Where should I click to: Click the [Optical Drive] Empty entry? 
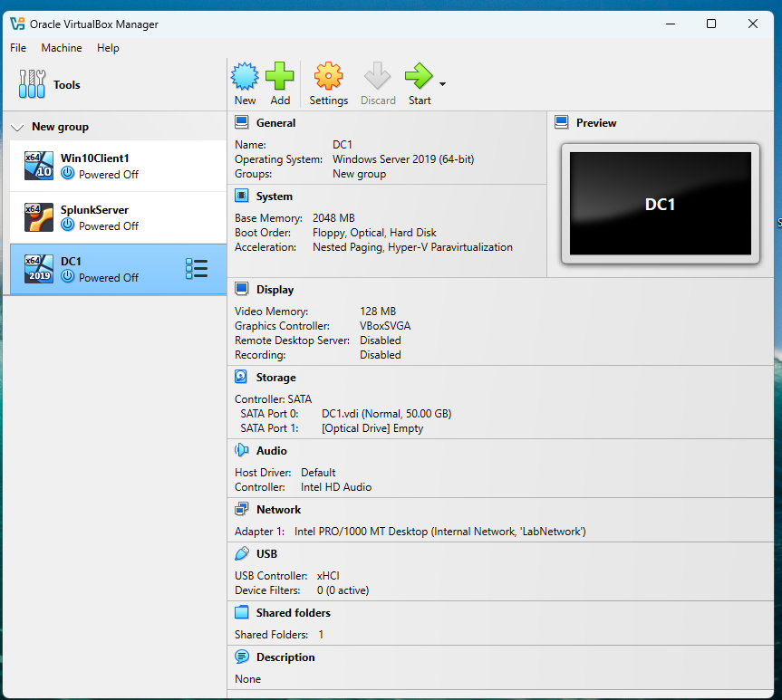point(372,428)
